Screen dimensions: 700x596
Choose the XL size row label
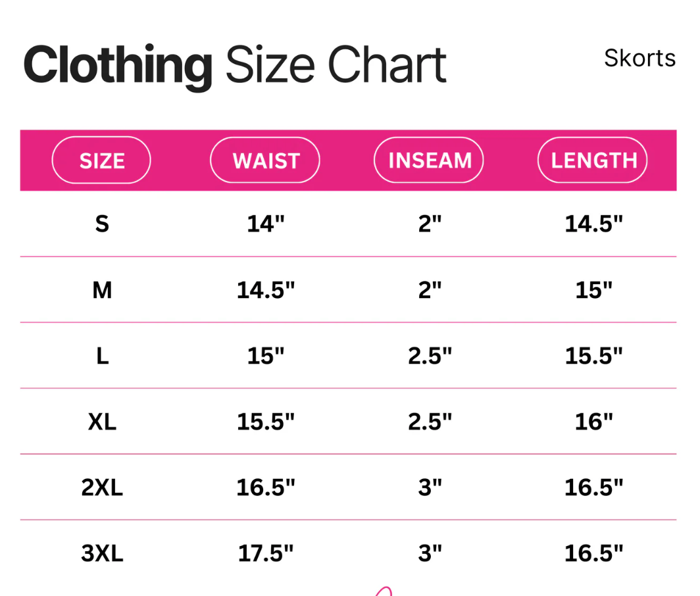[102, 422]
